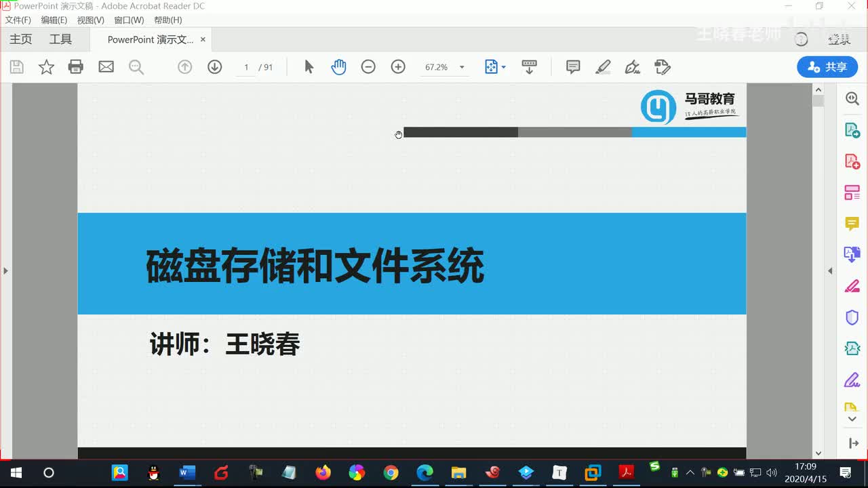
Task: Switch to the 主页 tab
Action: 20,39
